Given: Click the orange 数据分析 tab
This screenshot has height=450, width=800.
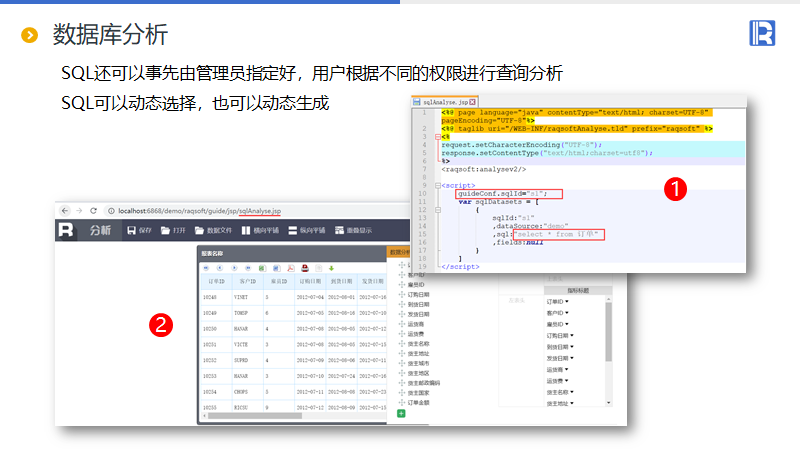Looking at the screenshot, I should pos(398,252).
